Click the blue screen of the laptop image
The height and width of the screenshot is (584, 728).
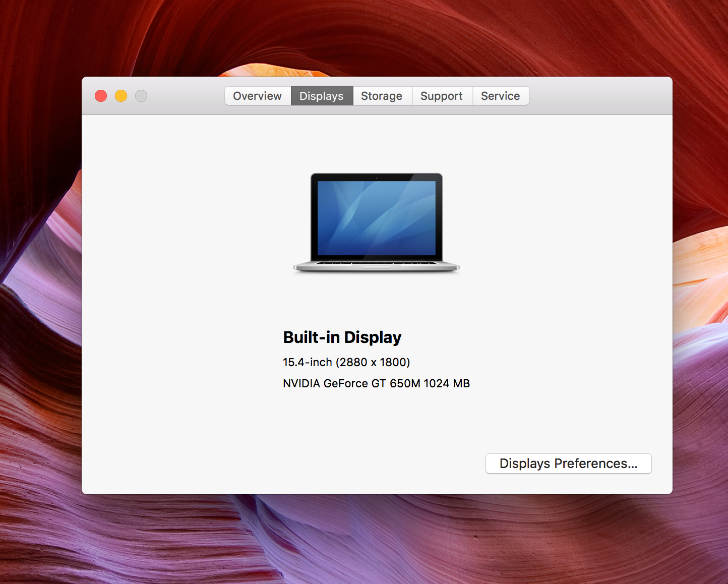(376, 217)
